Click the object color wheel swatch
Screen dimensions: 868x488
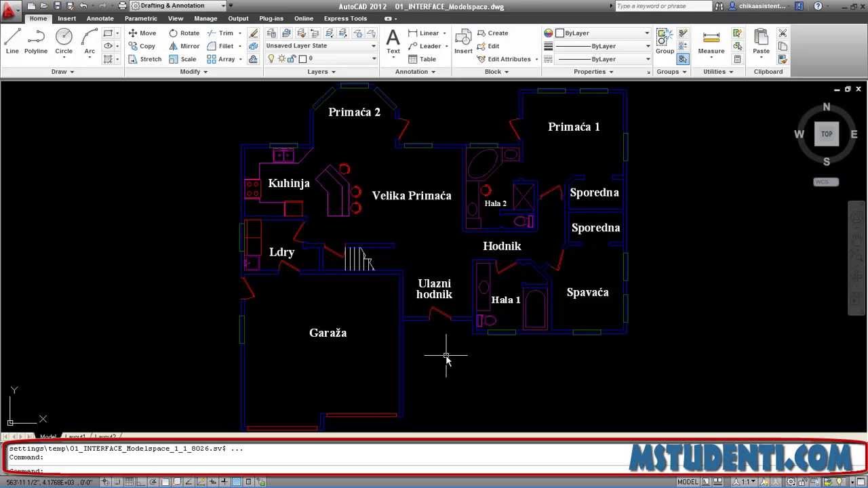tap(549, 33)
